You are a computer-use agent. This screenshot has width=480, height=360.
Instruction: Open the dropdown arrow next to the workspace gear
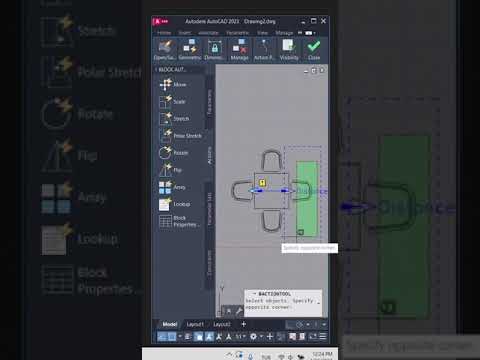coord(261,336)
